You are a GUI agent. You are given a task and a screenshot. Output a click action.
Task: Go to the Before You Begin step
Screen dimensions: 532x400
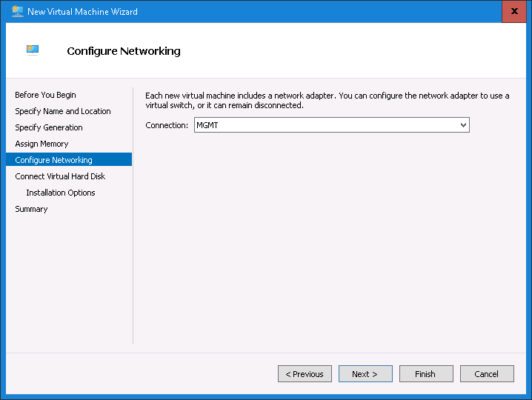(x=45, y=95)
